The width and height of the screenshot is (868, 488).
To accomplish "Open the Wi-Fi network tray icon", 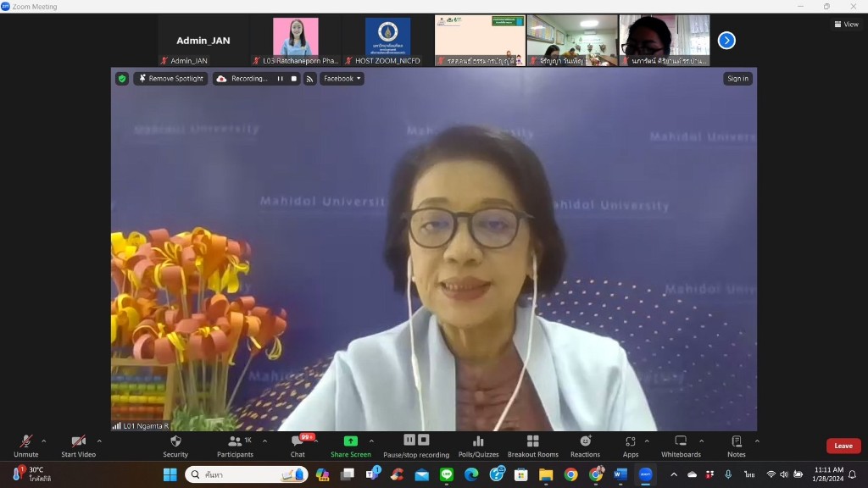I will click(x=771, y=474).
